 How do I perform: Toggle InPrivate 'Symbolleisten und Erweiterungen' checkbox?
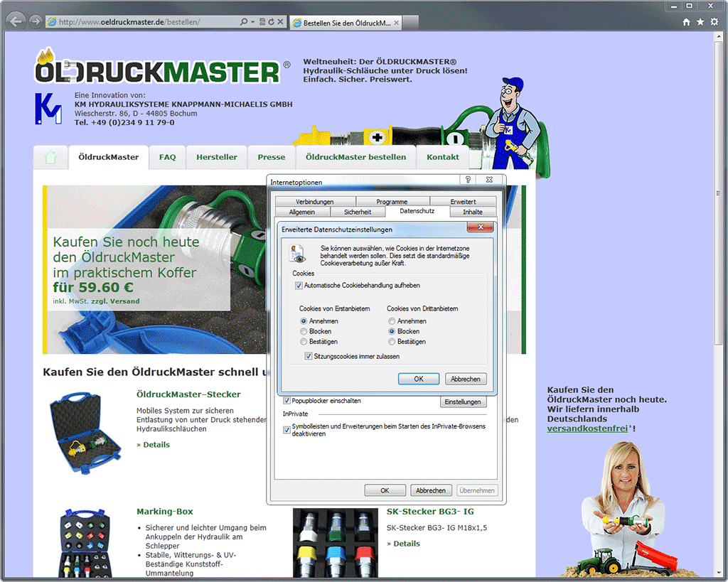tap(287, 430)
